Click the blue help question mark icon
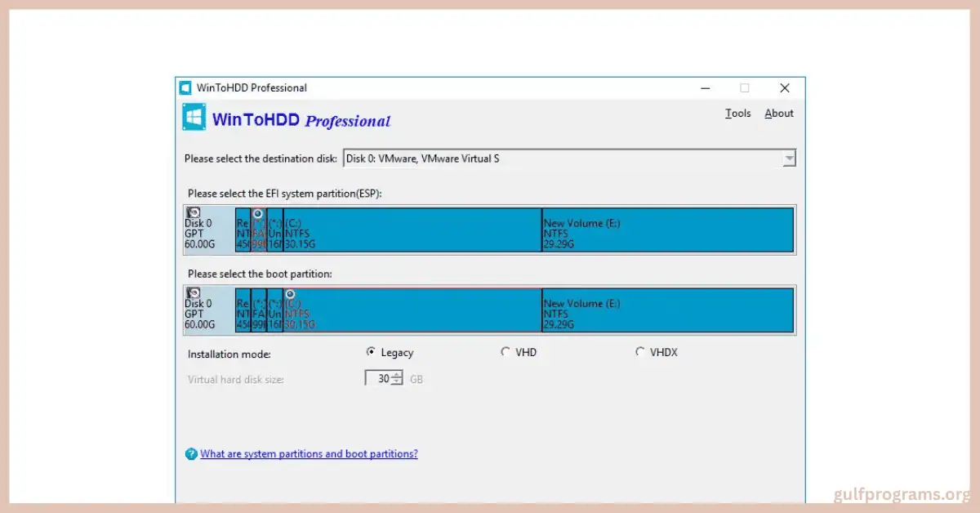Image resolution: width=980 pixels, height=513 pixels. tap(190, 454)
